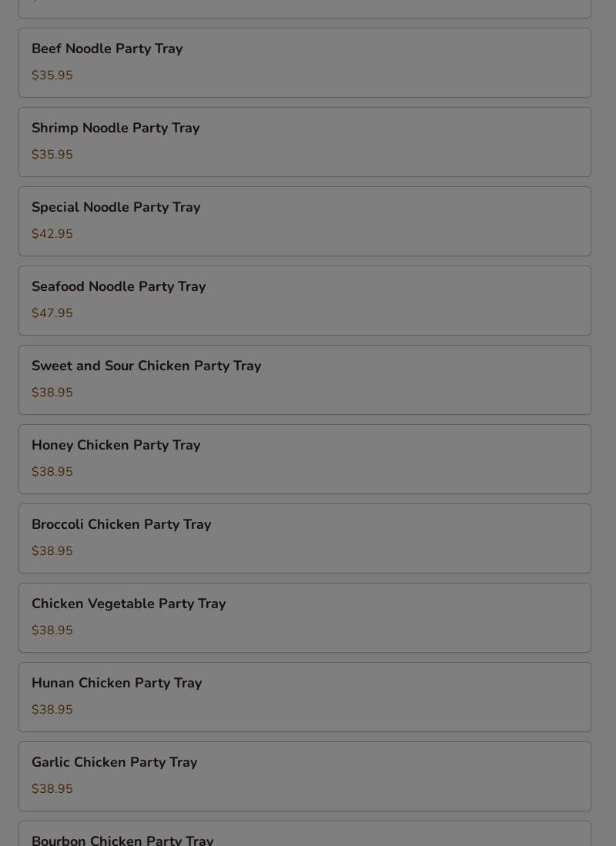Open Hunan Chicken Party Tray card
This screenshot has height=846, width=616.
pos(305,697)
